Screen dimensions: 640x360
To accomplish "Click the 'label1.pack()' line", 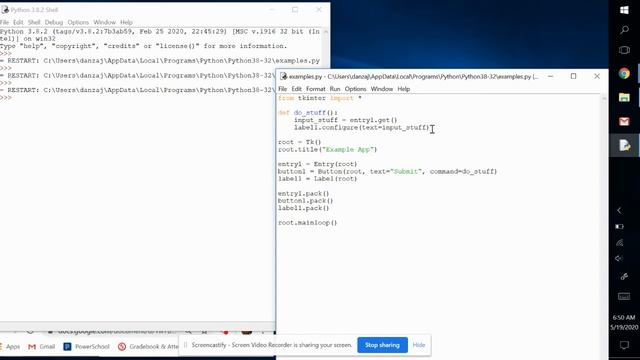I will (x=303, y=208).
